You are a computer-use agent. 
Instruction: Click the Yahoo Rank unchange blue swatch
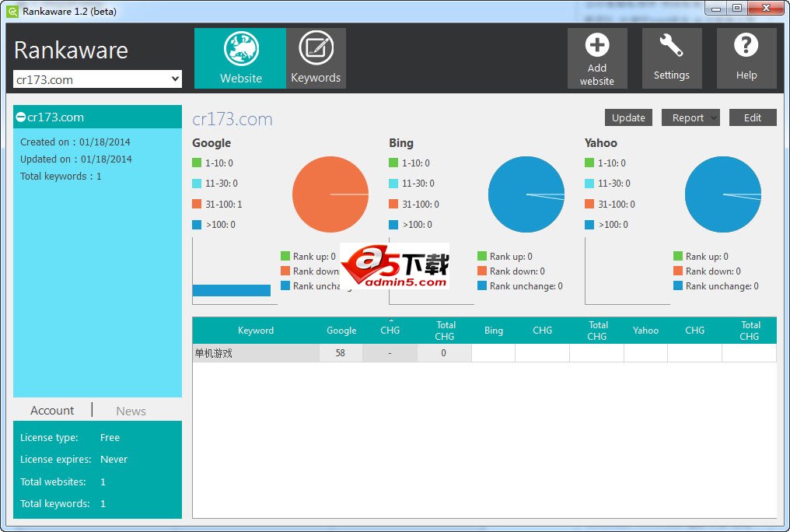pyautogui.click(x=678, y=285)
